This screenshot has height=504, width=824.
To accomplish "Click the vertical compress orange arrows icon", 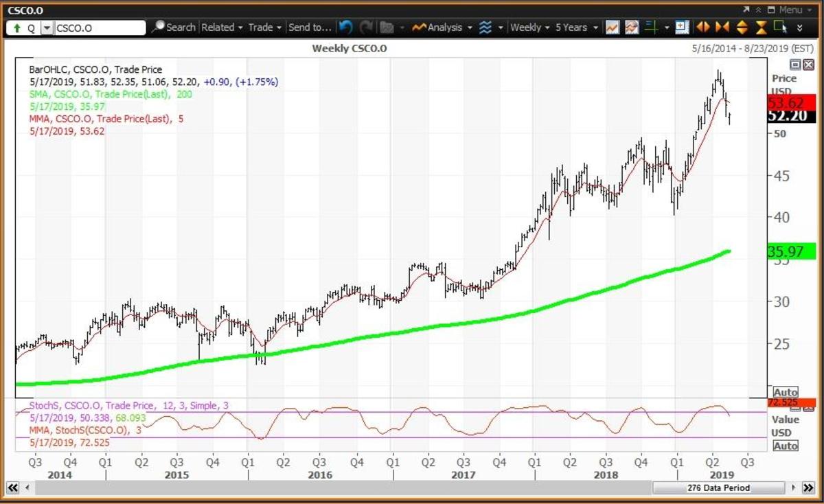I will (x=761, y=27).
